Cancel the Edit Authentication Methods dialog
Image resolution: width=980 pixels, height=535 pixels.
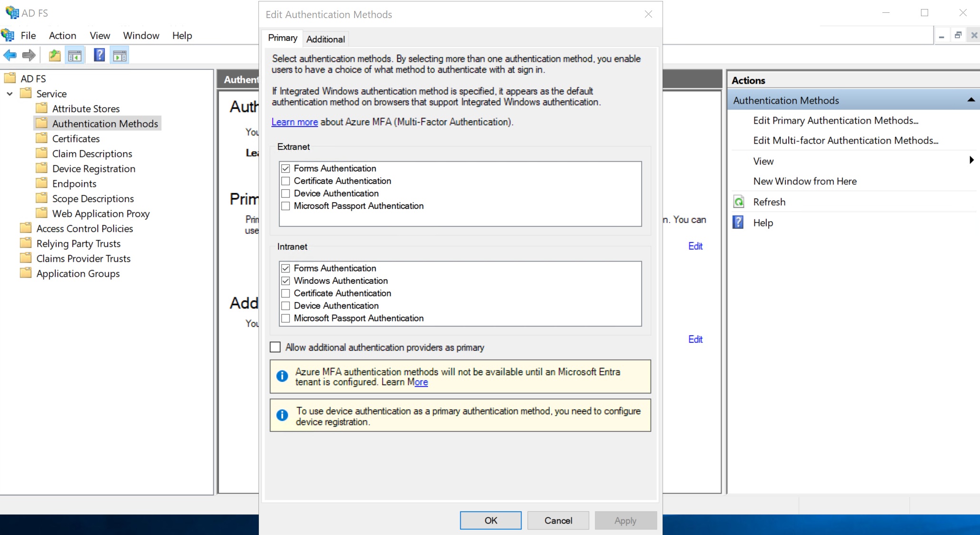point(558,520)
